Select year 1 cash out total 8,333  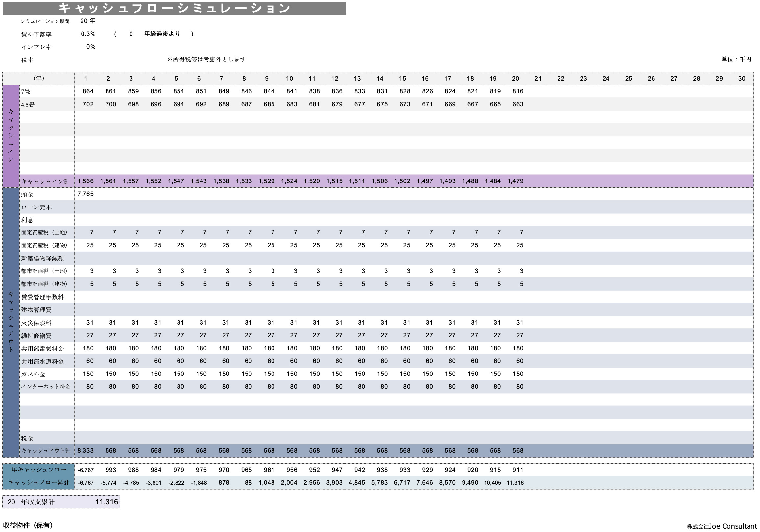(x=85, y=451)
